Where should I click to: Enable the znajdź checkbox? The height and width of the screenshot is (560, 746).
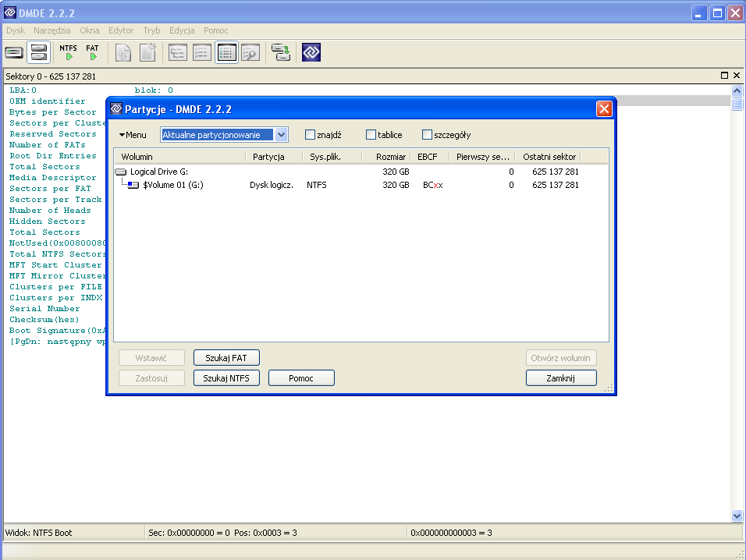(310, 135)
